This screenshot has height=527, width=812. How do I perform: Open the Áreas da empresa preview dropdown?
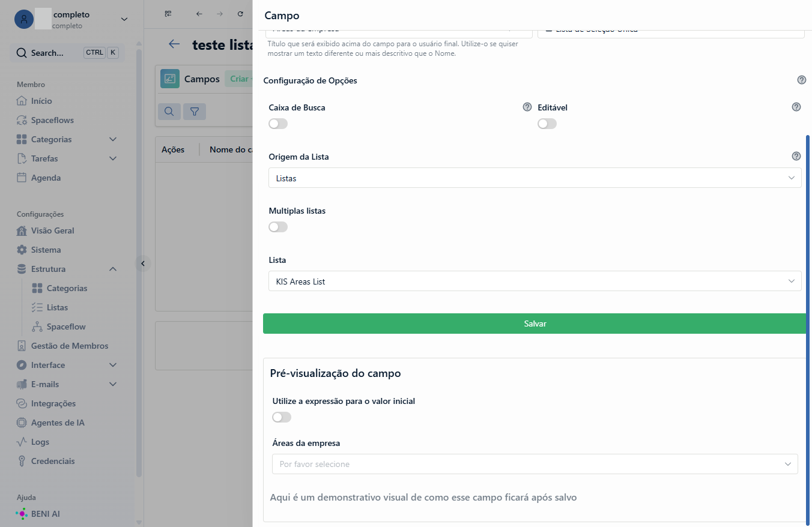535,464
